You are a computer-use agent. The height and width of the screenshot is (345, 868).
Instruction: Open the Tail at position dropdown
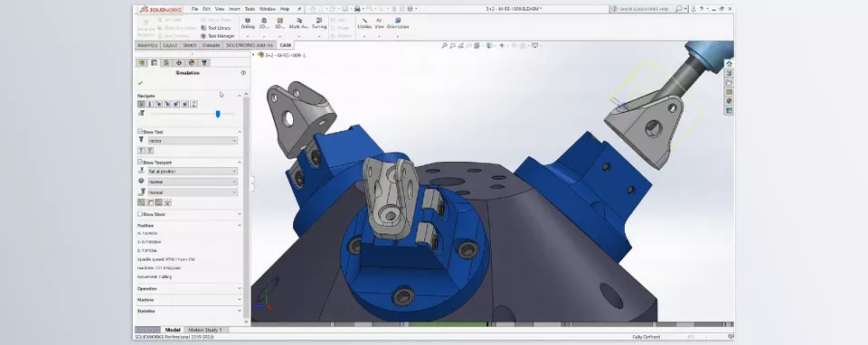tap(192, 172)
